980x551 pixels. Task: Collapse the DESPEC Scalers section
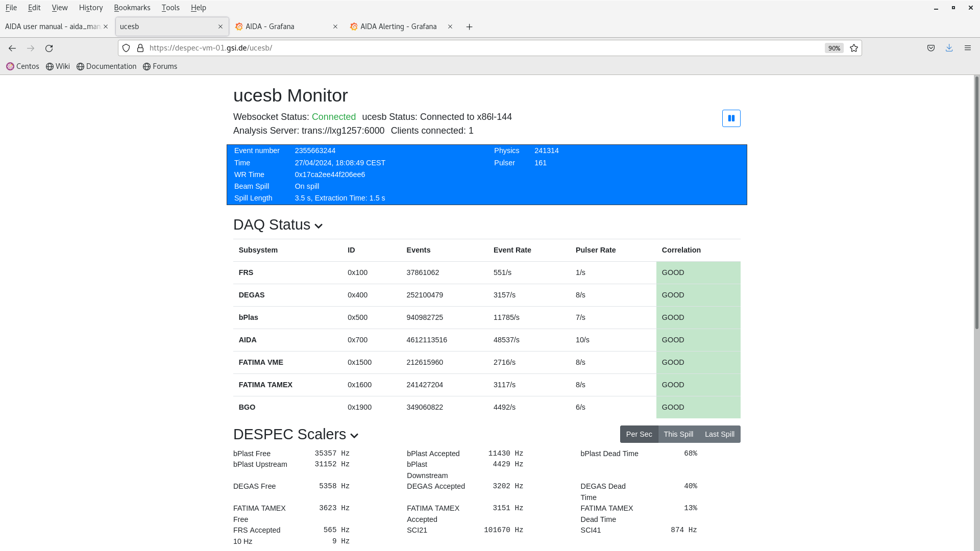pyautogui.click(x=354, y=436)
